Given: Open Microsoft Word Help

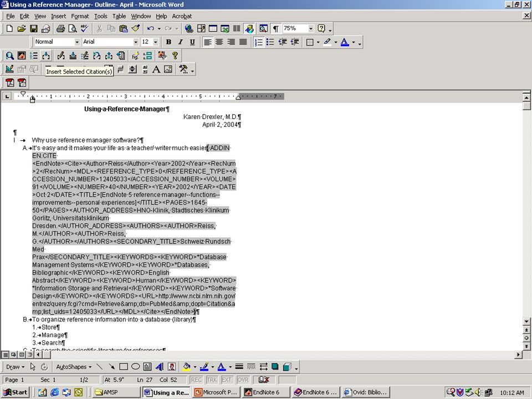Looking at the screenshot, I should click(x=321, y=28).
